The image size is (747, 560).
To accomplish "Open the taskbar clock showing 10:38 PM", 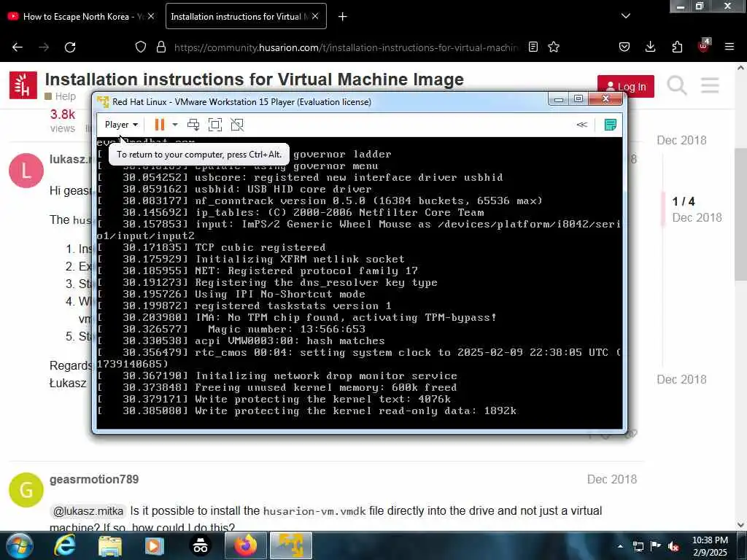I will tap(710, 546).
